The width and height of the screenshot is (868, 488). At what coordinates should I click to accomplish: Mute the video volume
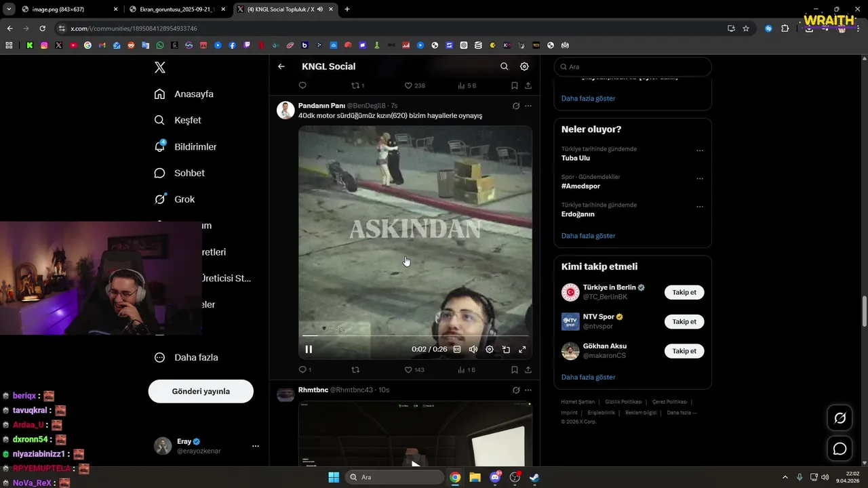coord(473,349)
